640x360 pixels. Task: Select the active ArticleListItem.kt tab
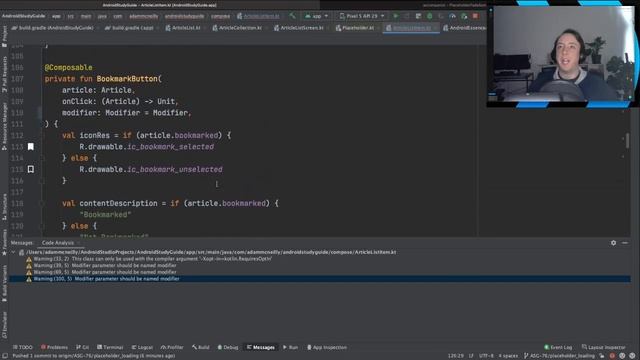coord(411,28)
